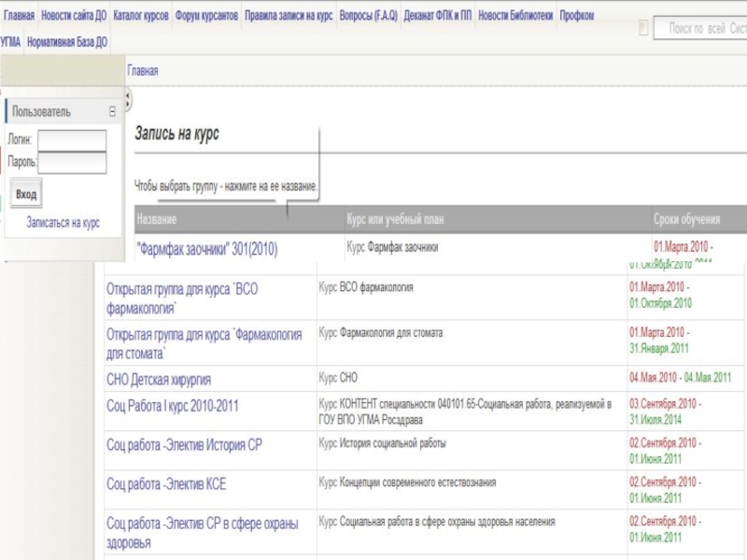
Task: Choose group "Фармфак заочники" 301(2010)
Action: 206,249
